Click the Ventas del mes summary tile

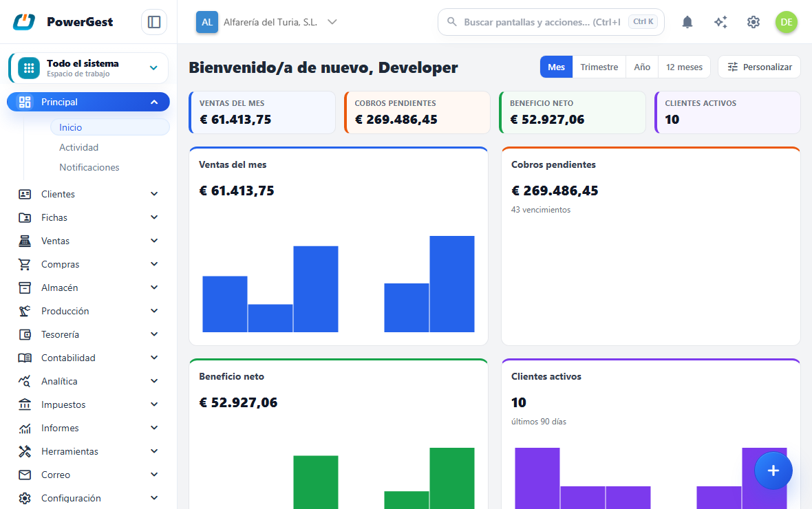(262, 112)
